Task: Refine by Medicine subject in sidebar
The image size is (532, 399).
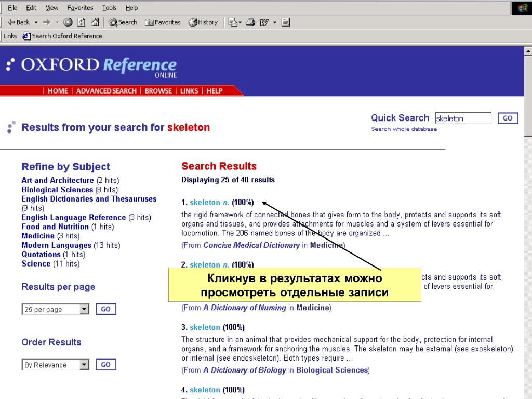Action: tap(38, 236)
